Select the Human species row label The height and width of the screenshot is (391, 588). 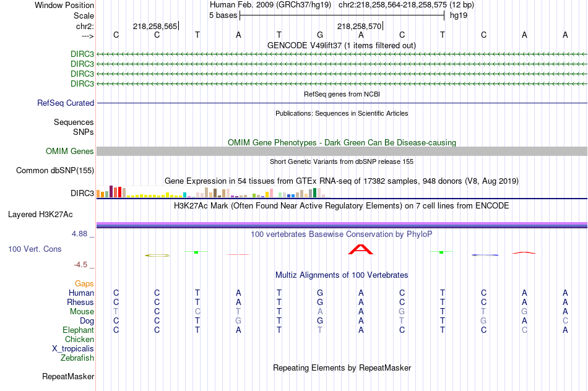[81, 293]
